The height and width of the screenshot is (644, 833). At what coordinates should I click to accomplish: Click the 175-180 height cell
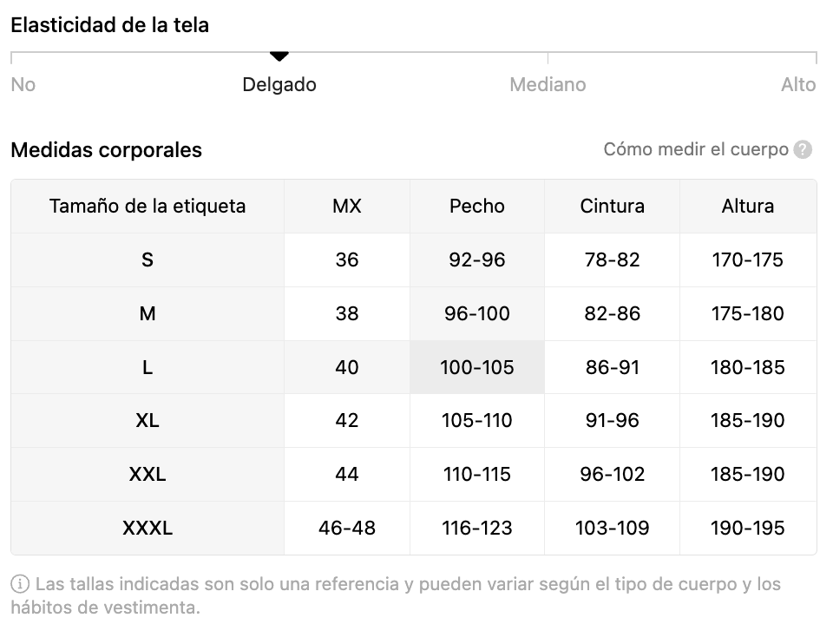click(x=748, y=313)
